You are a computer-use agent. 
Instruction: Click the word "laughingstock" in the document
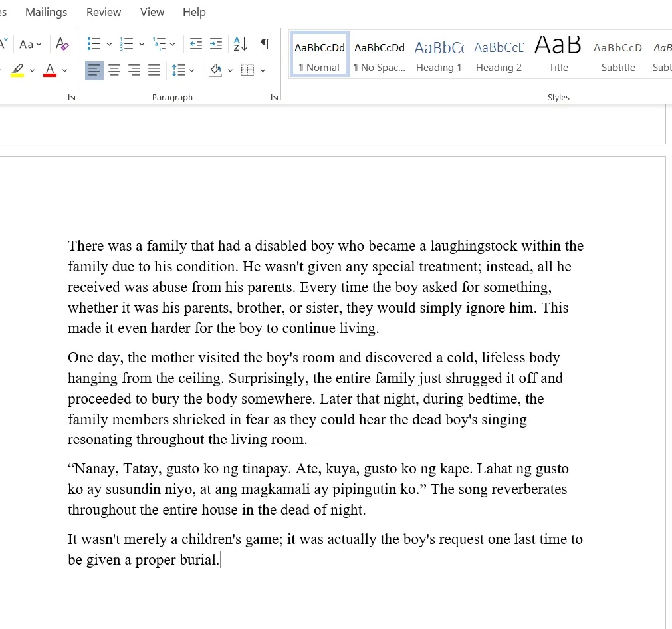coord(474,246)
